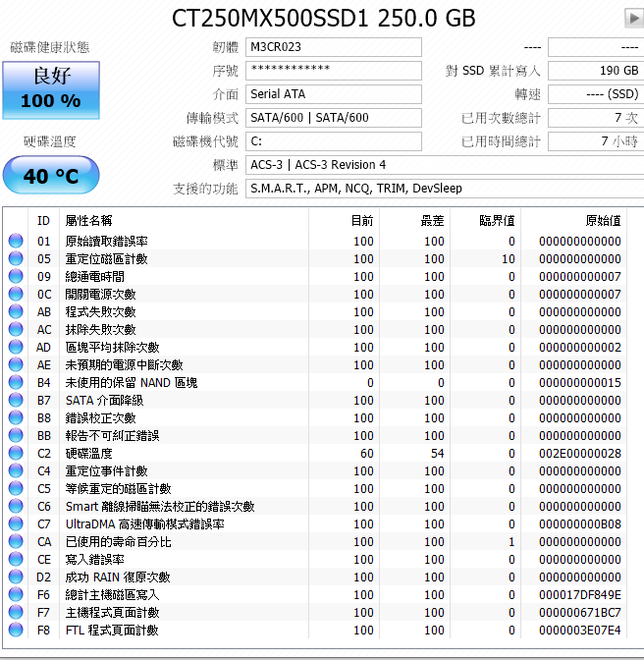644x660 pixels.
Task: Click the rotation rate ---- (SSD) field
Action: tap(596, 94)
